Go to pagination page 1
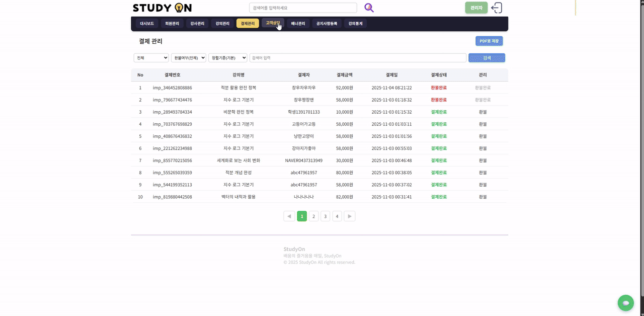This screenshot has width=644, height=316. click(302, 216)
